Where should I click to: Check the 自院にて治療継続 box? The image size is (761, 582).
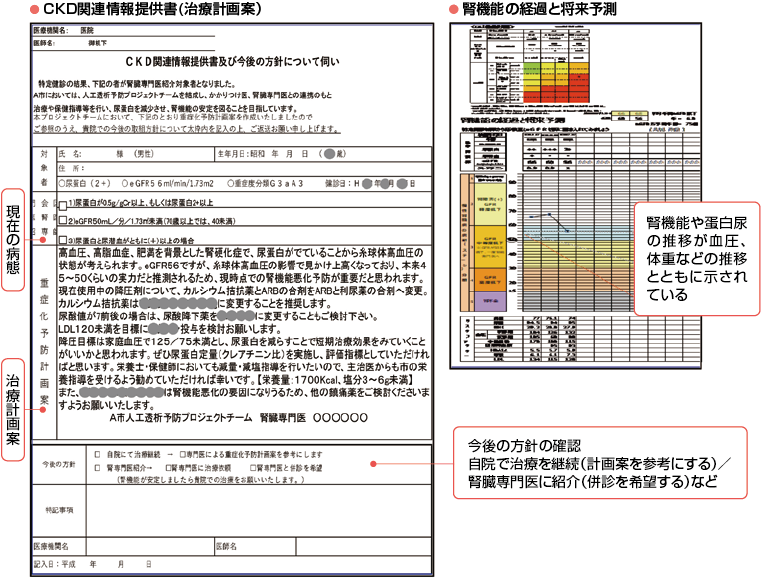(97, 454)
